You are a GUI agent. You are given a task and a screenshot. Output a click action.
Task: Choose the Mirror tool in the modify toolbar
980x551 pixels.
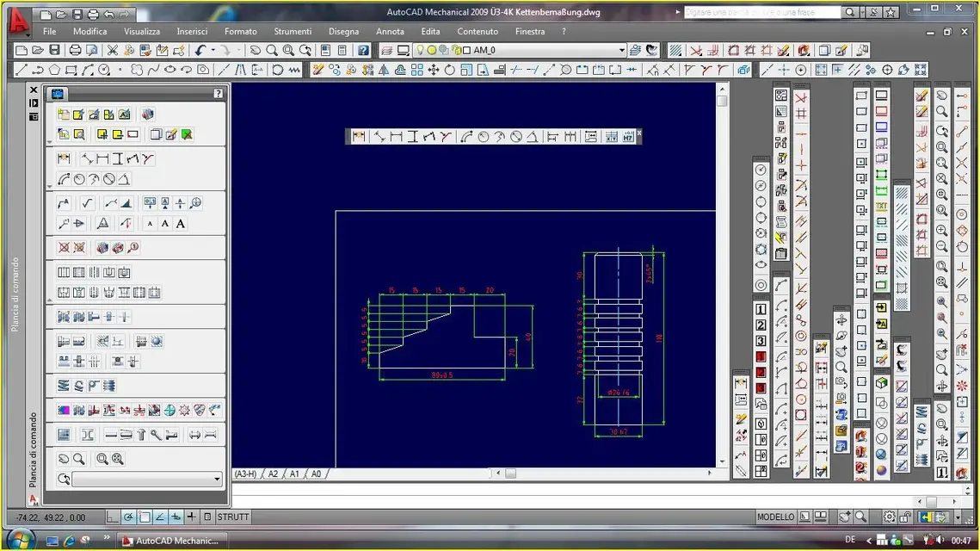(384, 70)
